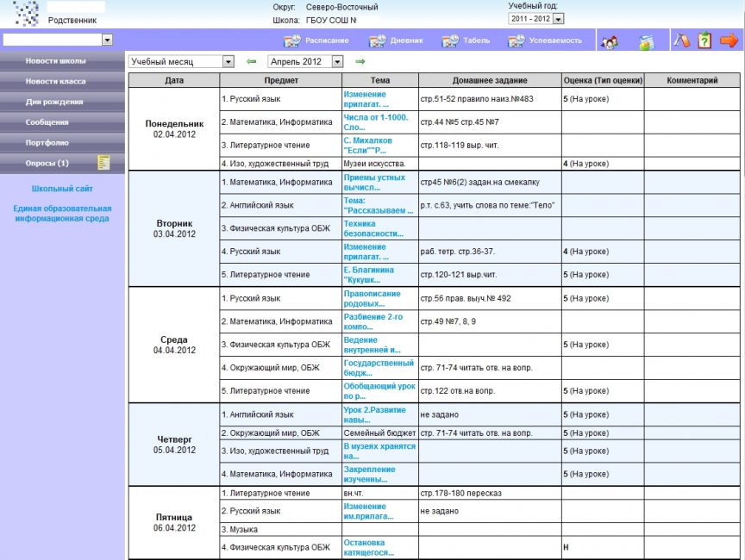Open topic link Остановка катящегося...
Screen dimensions: 745x560
tap(369, 547)
